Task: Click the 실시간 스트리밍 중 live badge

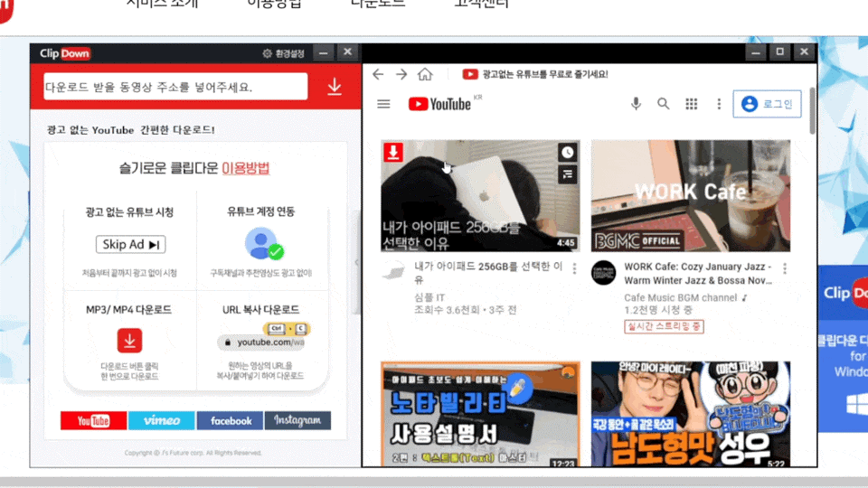Action: click(x=664, y=326)
